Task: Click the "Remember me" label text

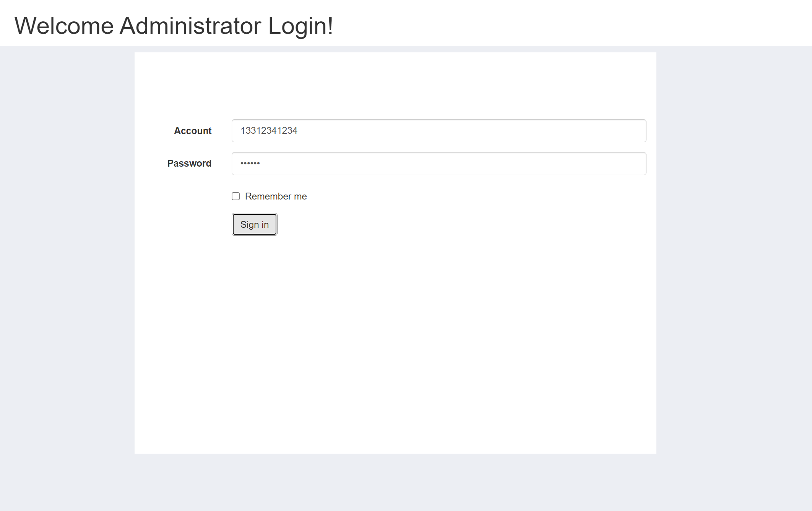Action: pyautogui.click(x=276, y=196)
